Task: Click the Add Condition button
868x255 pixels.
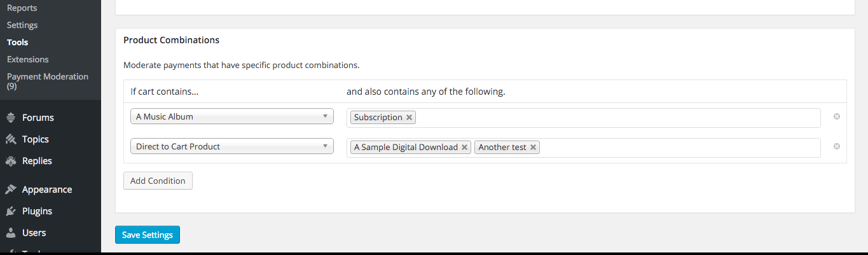Action: 158,181
